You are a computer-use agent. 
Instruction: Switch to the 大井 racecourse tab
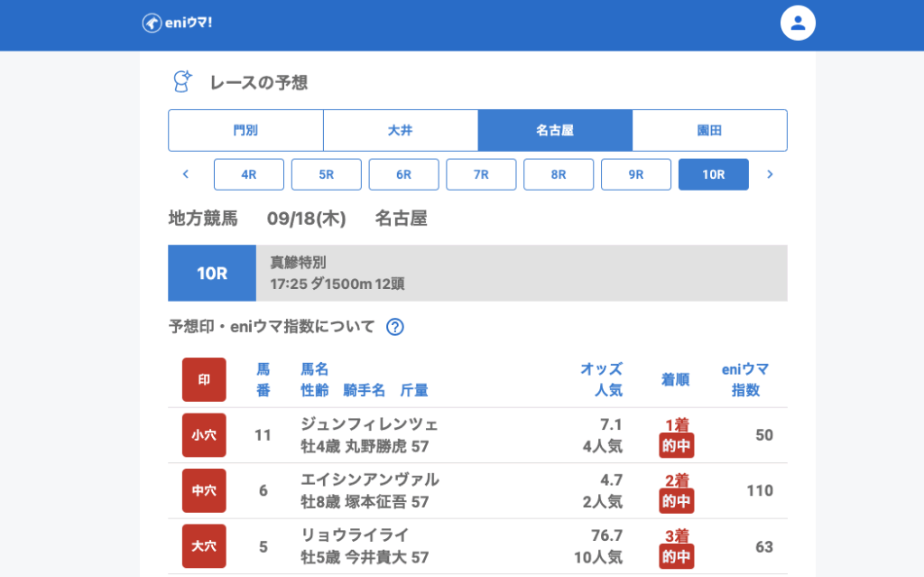tap(401, 131)
